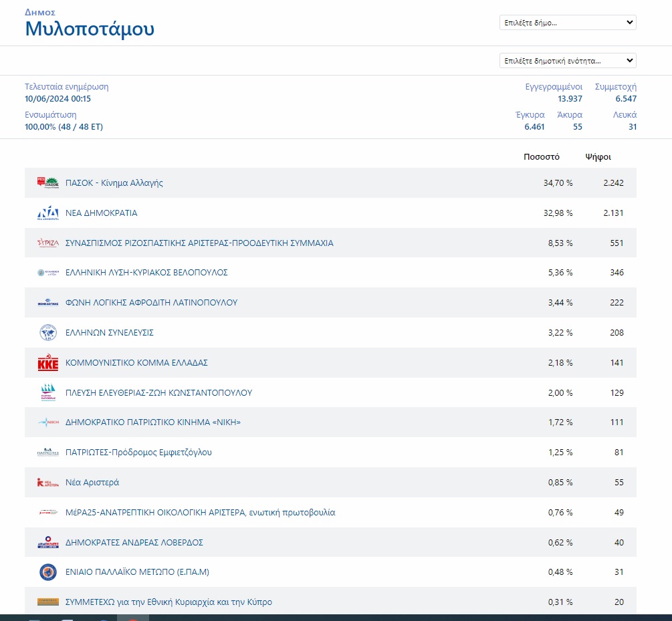The width and height of the screenshot is (672, 621).
Task: Click the ΕΛΛΗΝΙΚΗ ΛΥΣΗ party logo
Action: [x=48, y=273]
